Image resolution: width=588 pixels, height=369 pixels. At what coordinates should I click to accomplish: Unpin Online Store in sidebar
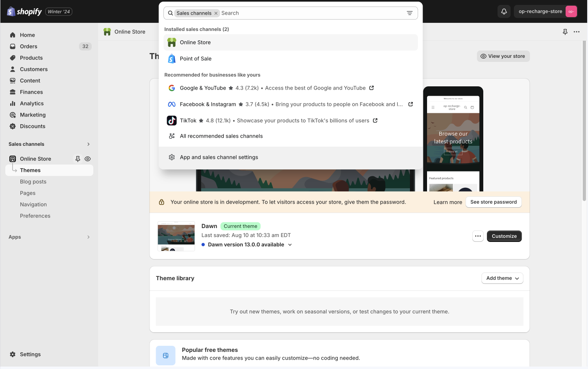pyautogui.click(x=78, y=159)
